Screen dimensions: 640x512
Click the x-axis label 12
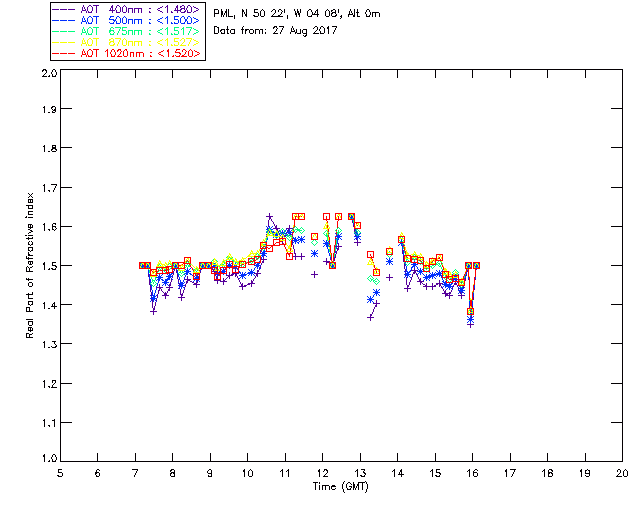pos(322,473)
